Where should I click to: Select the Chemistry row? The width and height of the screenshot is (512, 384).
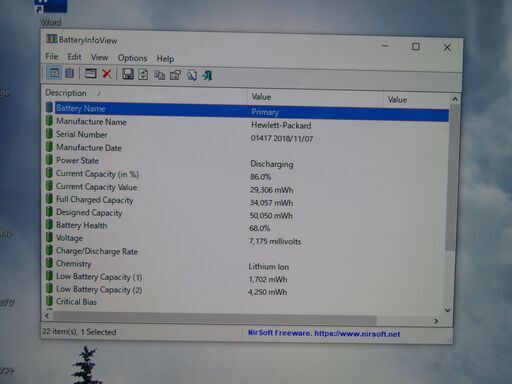pos(247,265)
